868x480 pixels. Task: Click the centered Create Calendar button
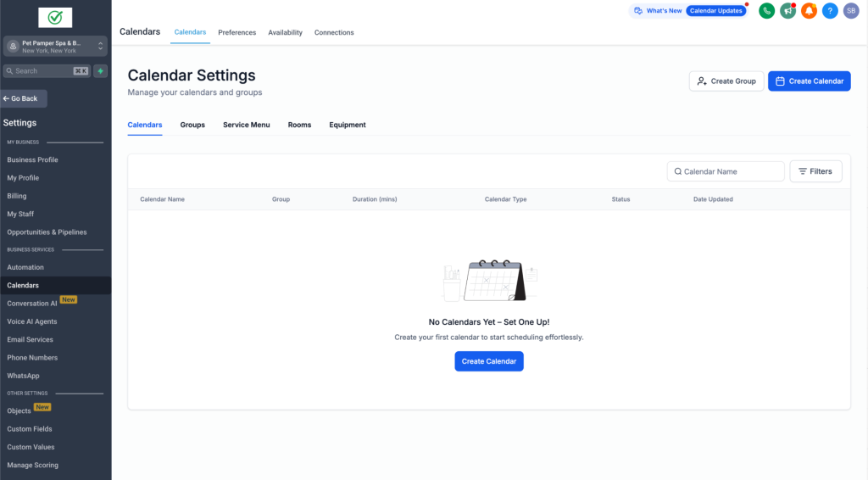point(489,361)
